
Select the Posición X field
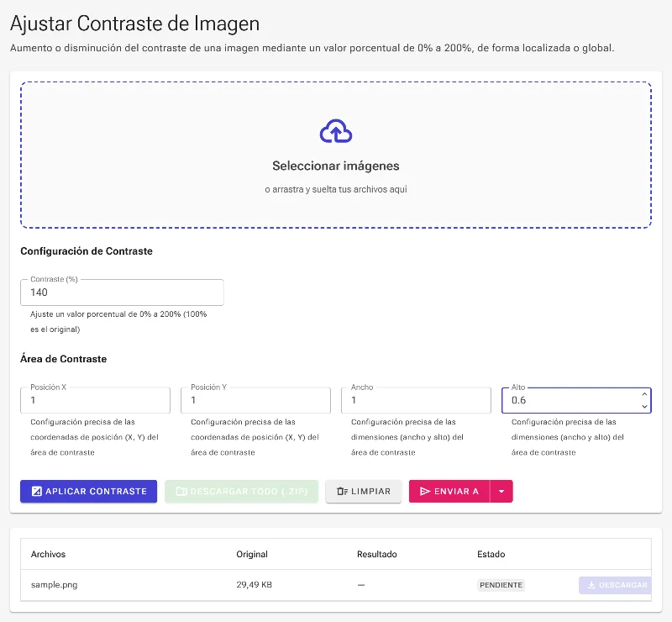click(95, 400)
